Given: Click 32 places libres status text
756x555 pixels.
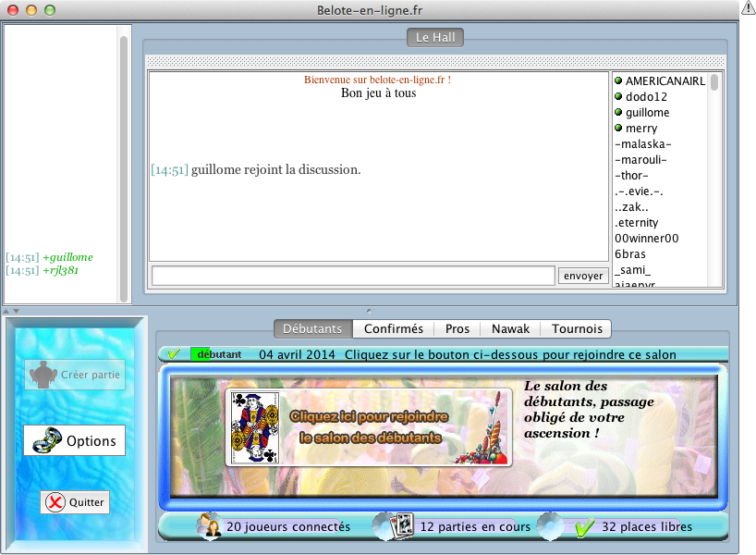Looking at the screenshot, I should 647,526.
